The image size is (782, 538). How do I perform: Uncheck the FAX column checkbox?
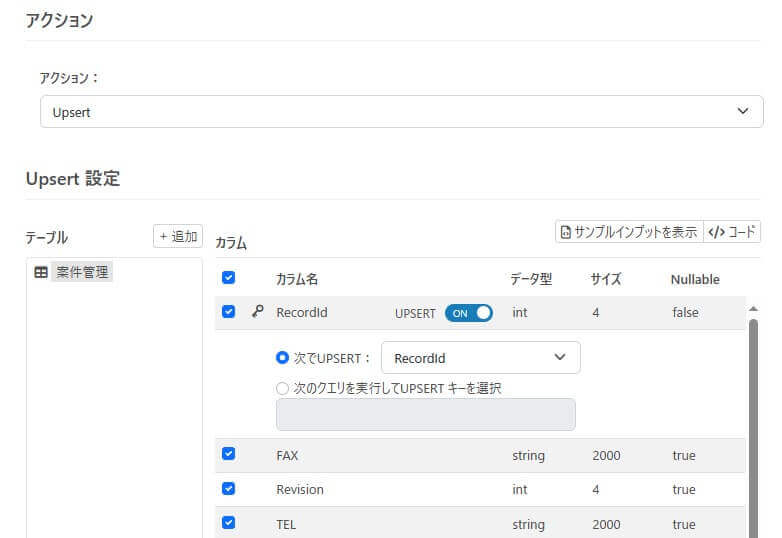click(228, 454)
